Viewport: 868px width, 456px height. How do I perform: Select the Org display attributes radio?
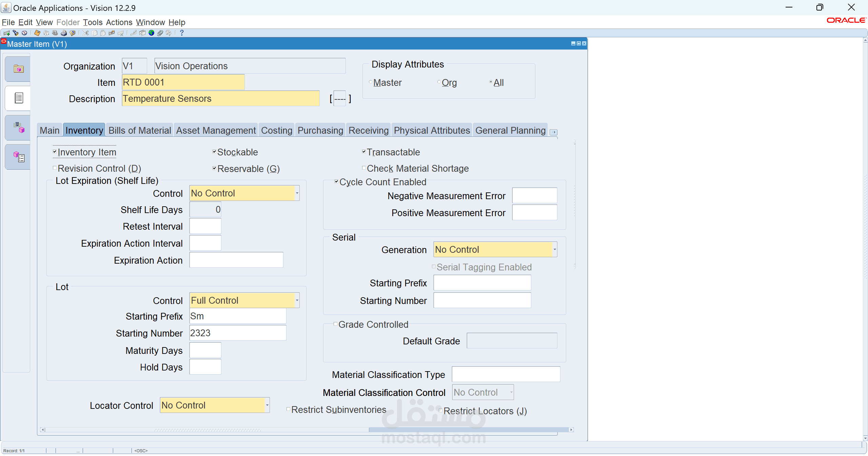(x=439, y=82)
